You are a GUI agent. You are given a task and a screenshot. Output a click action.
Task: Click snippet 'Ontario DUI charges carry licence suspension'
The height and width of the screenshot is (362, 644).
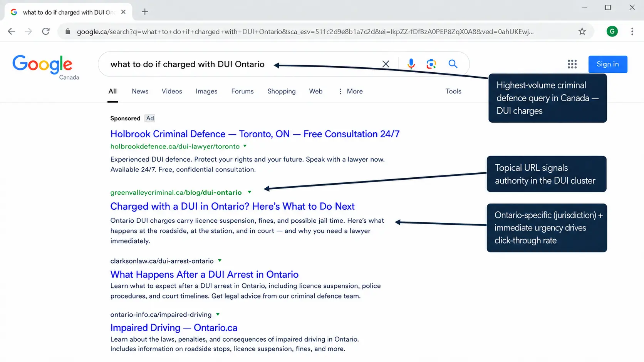point(247,231)
